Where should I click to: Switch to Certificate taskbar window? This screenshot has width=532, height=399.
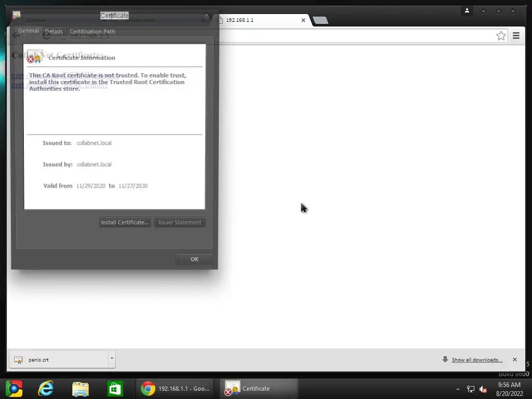259,389
